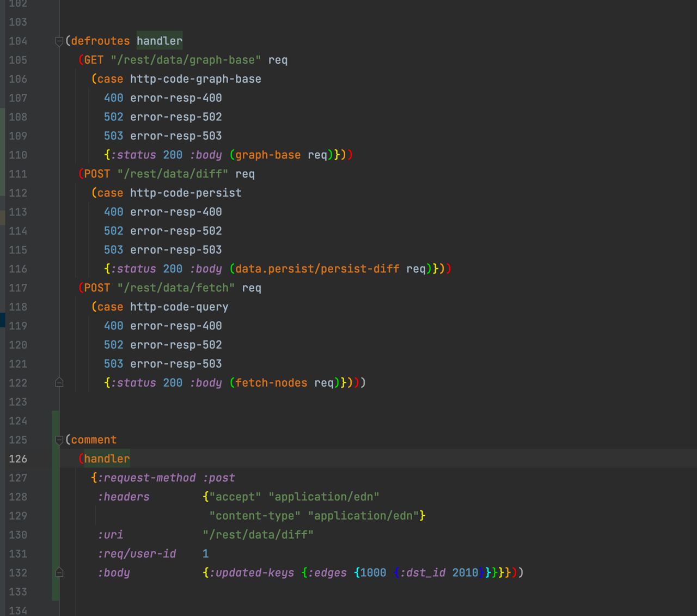Click line number 104 in the gutter

click(18, 41)
